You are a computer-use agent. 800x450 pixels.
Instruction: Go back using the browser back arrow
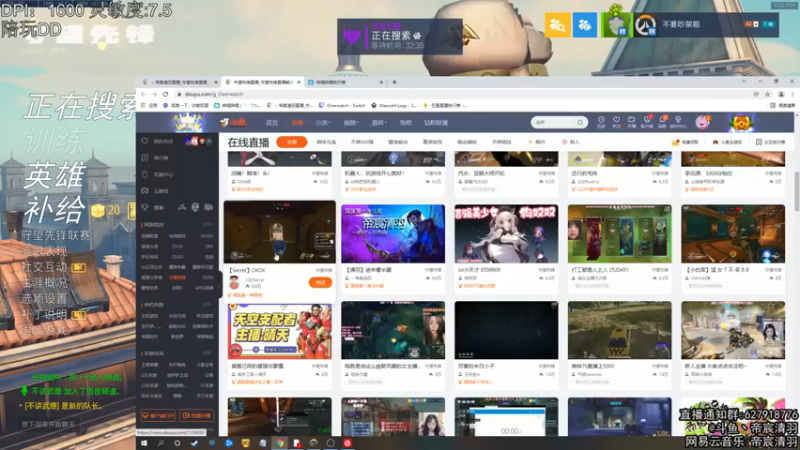[143, 94]
